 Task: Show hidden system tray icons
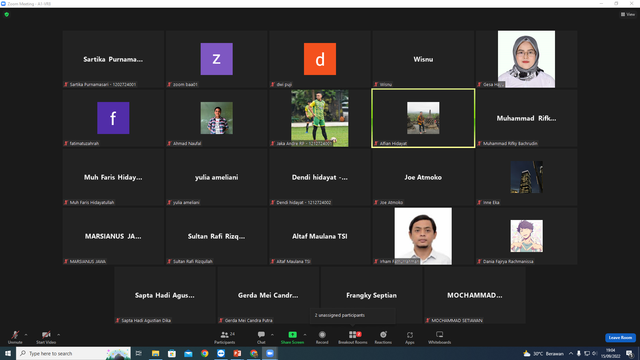point(571,353)
